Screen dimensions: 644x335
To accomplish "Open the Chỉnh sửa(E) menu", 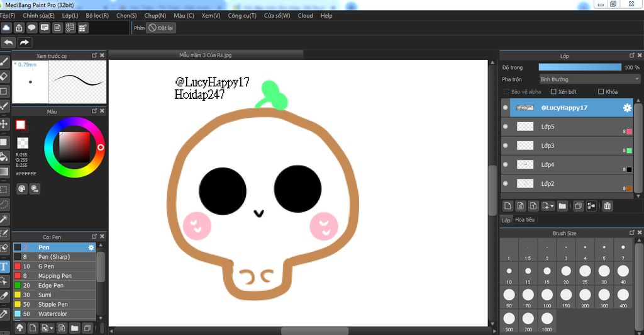I will tap(38, 16).
